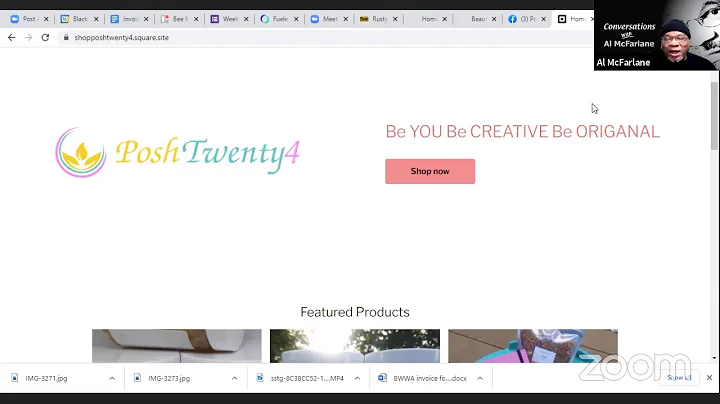
Task: Close the Fuele tab
Action: [296, 19]
